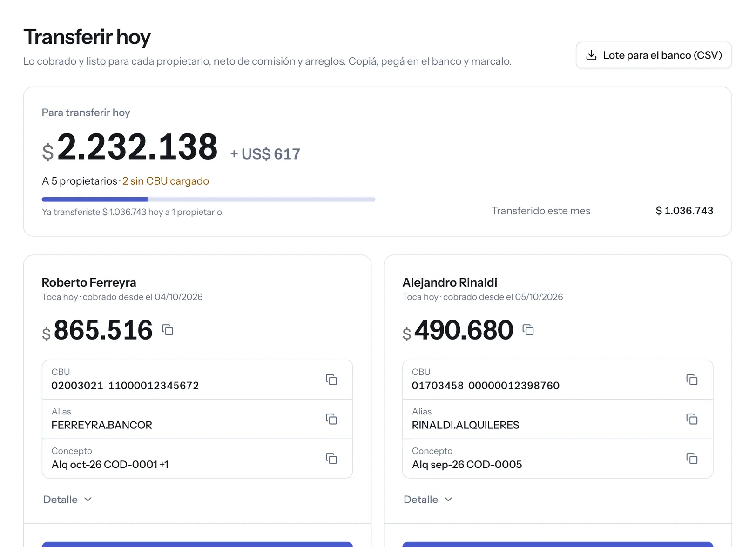Click 'Ya transferiste $1.036.743 hoy' note
Image resolution: width=756 pixels, height=547 pixels.
point(133,212)
